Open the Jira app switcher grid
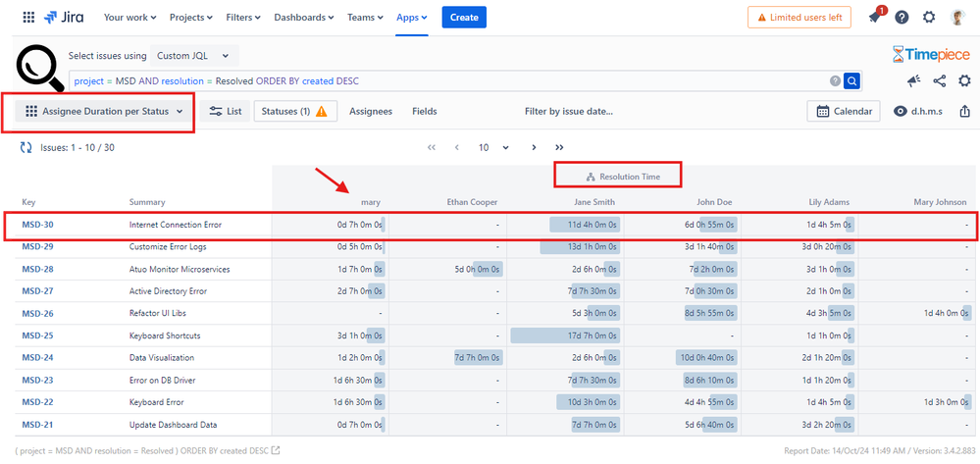980x464 pixels. (x=28, y=18)
